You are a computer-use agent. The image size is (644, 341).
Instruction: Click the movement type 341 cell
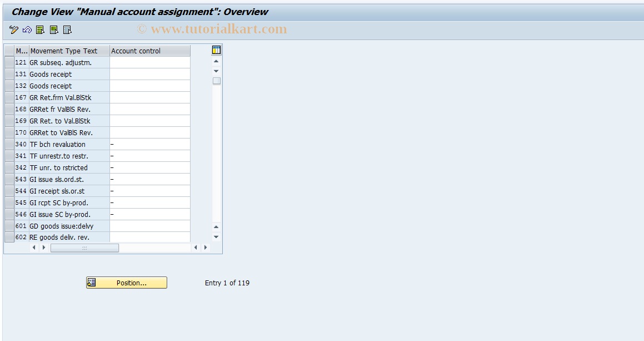coord(21,156)
